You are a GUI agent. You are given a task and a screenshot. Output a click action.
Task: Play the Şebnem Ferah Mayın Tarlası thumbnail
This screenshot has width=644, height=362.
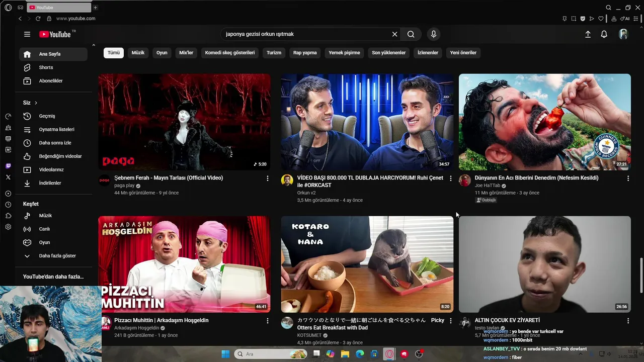tap(184, 122)
